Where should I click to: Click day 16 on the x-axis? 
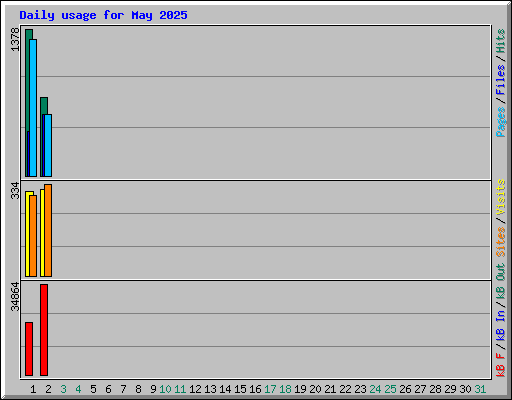[255, 389]
